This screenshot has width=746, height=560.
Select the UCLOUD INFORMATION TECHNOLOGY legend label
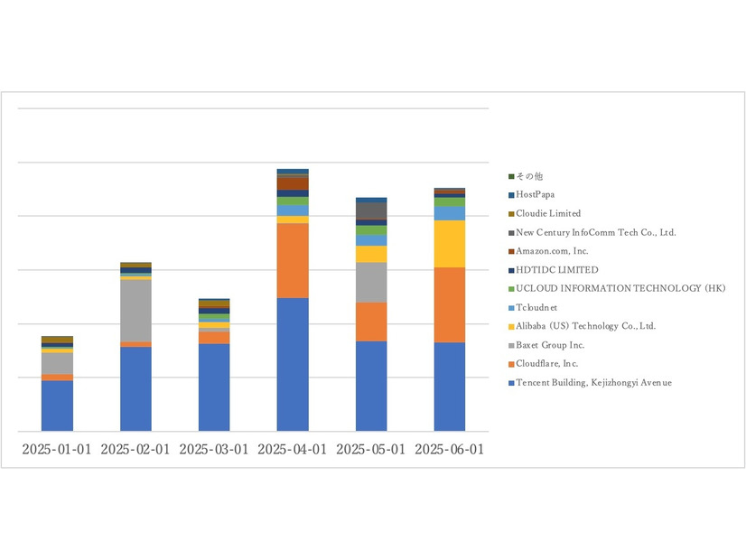point(620,288)
